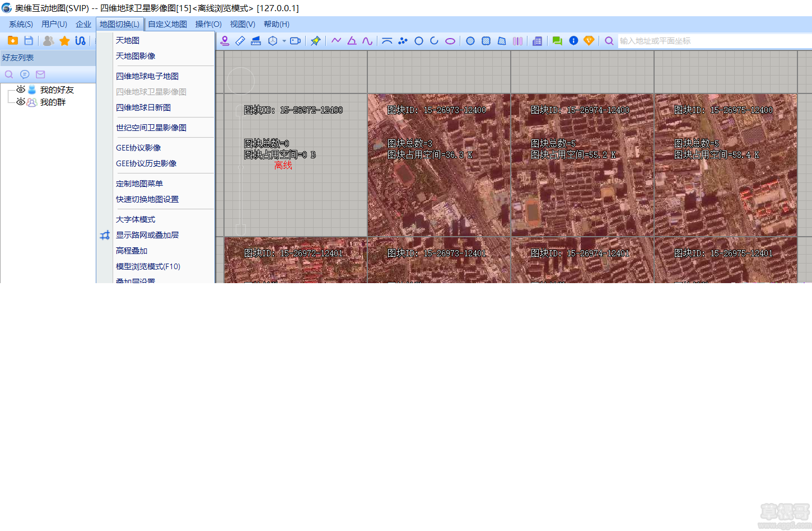This screenshot has height=531, width=812.
Task: Open the 自定义地图 menu
Action: tap(167, 24)
